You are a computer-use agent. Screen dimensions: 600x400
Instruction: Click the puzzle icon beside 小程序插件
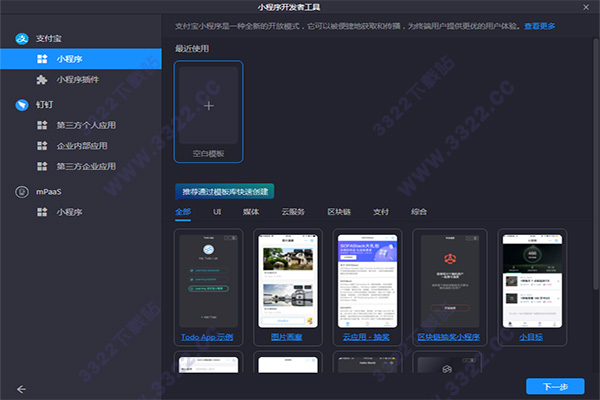coord(42,80)
